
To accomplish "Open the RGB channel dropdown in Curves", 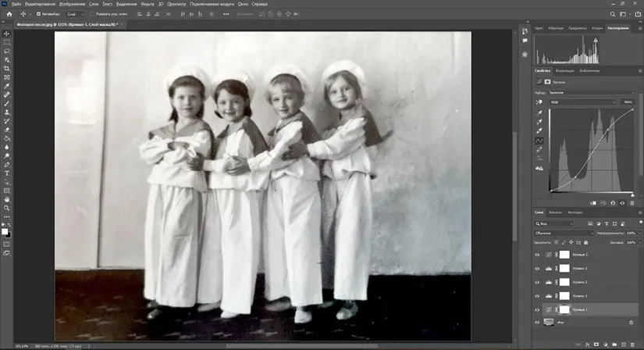I will pos(582,102).
